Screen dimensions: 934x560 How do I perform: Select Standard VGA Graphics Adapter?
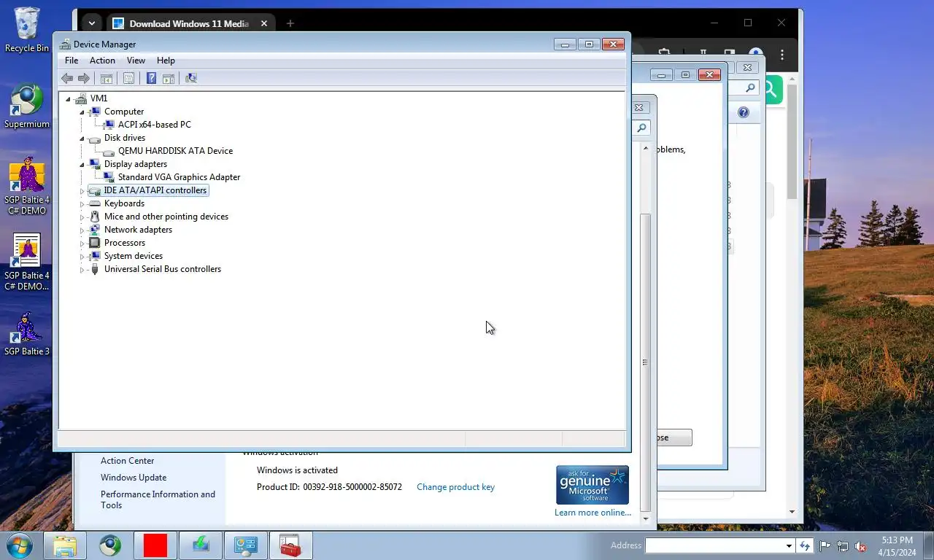(179, 177)
